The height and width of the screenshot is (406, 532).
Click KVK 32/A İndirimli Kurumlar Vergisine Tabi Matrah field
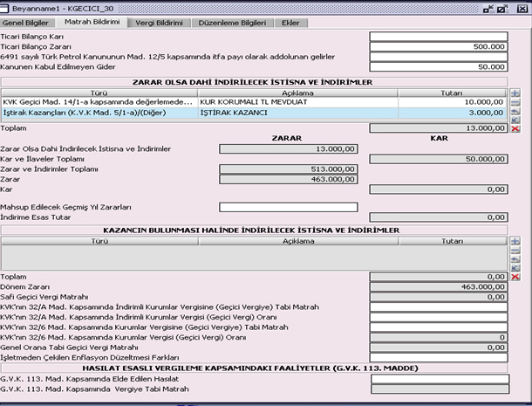tap(439, 307)
